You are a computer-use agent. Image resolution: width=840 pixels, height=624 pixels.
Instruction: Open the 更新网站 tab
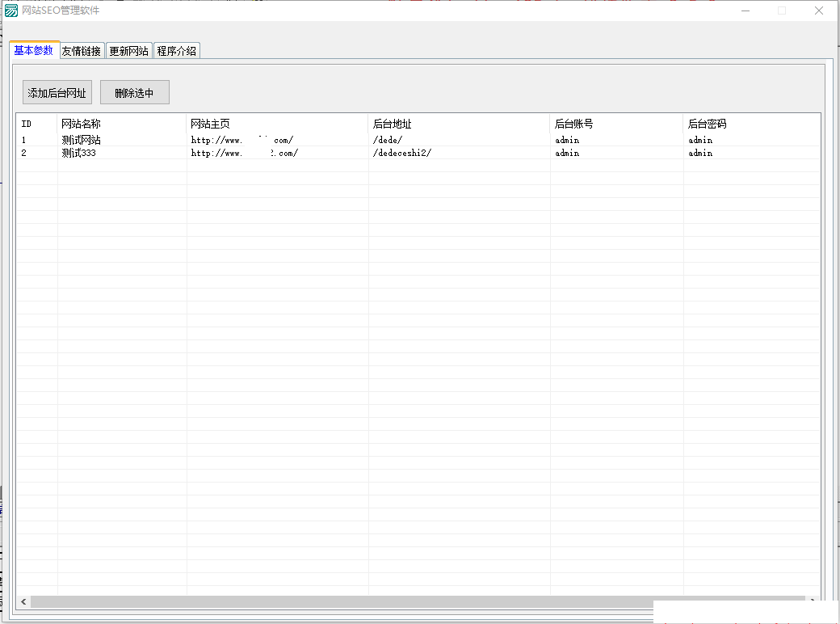click(x=129, y=51)
